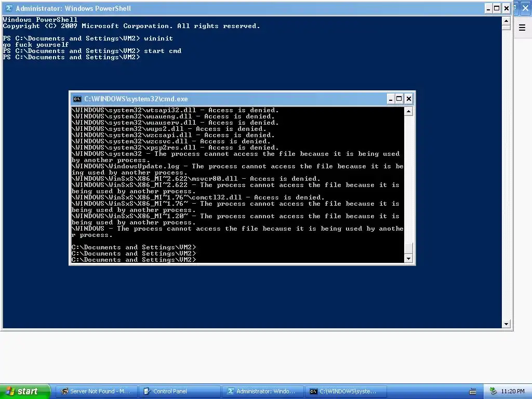
Task: Click the on-screen keyboard tray icon
Action: pos(473,392)
